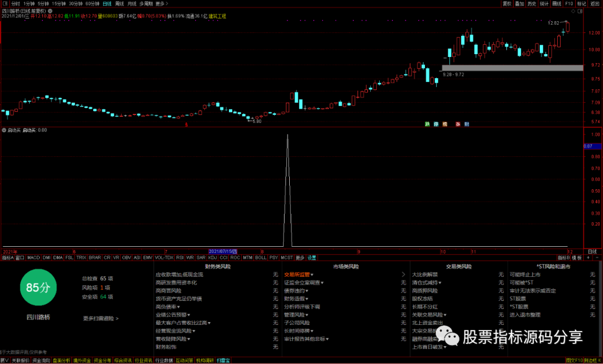Expand the 高负债率 dropdown
Image resolution: width=603 pixels, height=364 pixels.
pyautogui.click(x=167, y=306)
